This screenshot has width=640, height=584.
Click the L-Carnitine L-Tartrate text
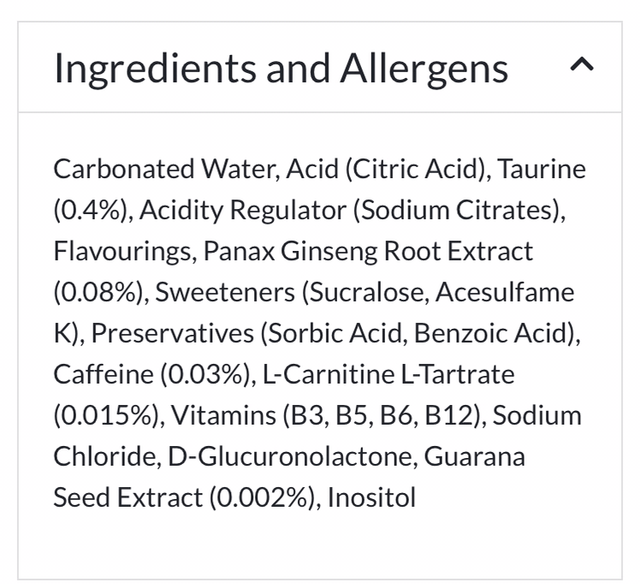click(388, 375)
